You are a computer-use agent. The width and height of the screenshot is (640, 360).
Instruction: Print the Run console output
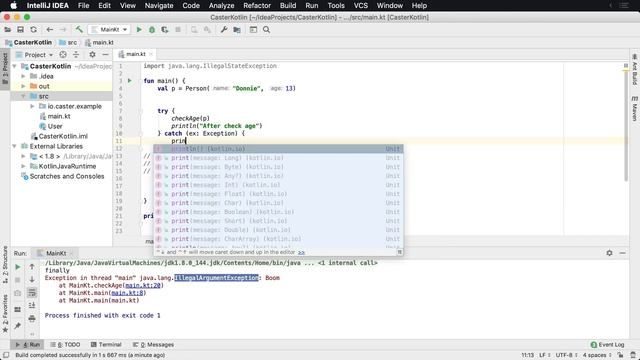[32, 318]
